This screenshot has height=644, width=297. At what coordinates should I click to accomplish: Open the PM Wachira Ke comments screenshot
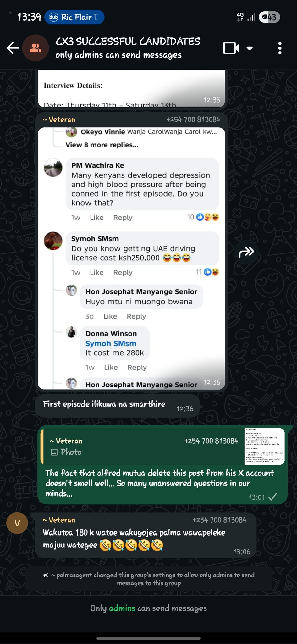click(131, 258)
